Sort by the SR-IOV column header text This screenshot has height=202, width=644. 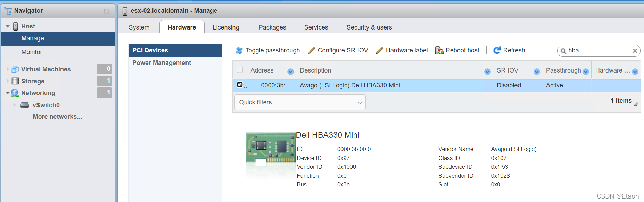coord(507,70)
